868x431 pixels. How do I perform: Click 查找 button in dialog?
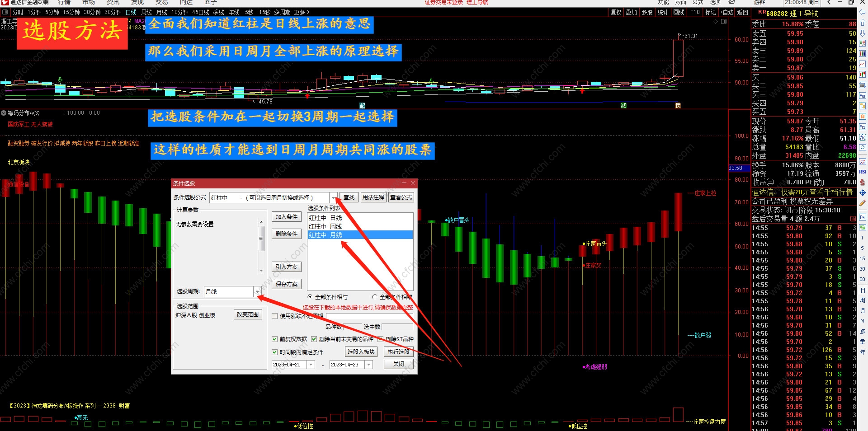[349, 197]
